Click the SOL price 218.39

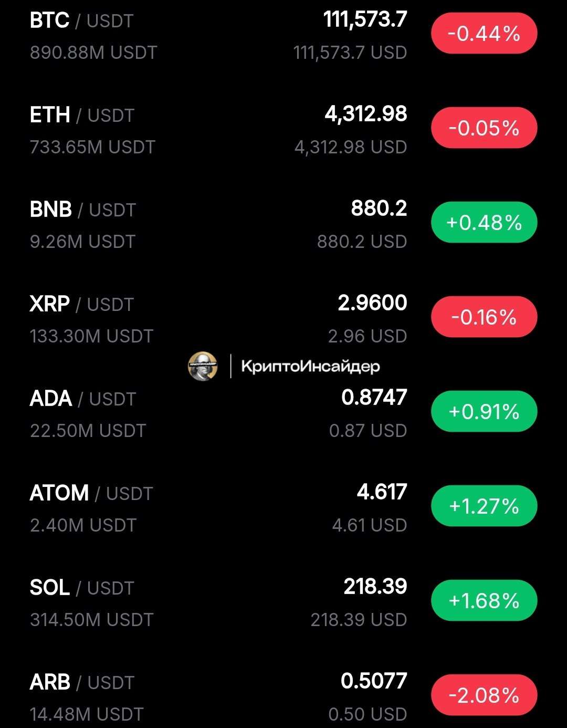click(x=375, y=587)
